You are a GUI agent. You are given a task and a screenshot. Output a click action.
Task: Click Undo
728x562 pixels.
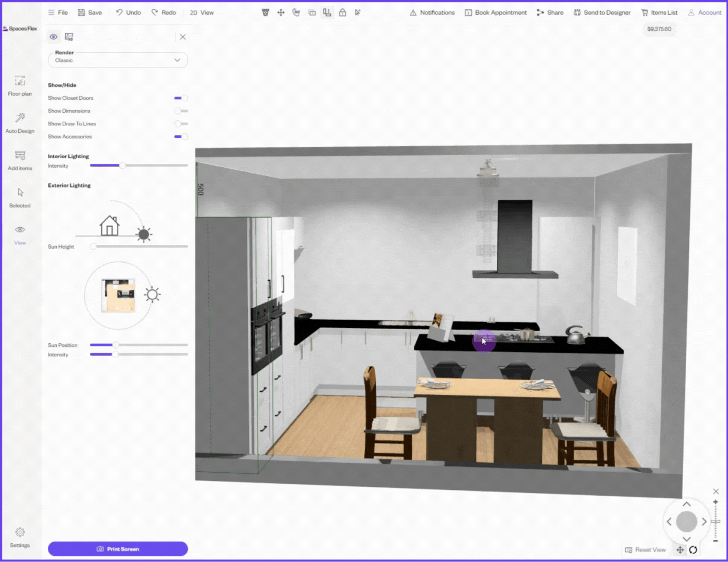click(128, 12)
